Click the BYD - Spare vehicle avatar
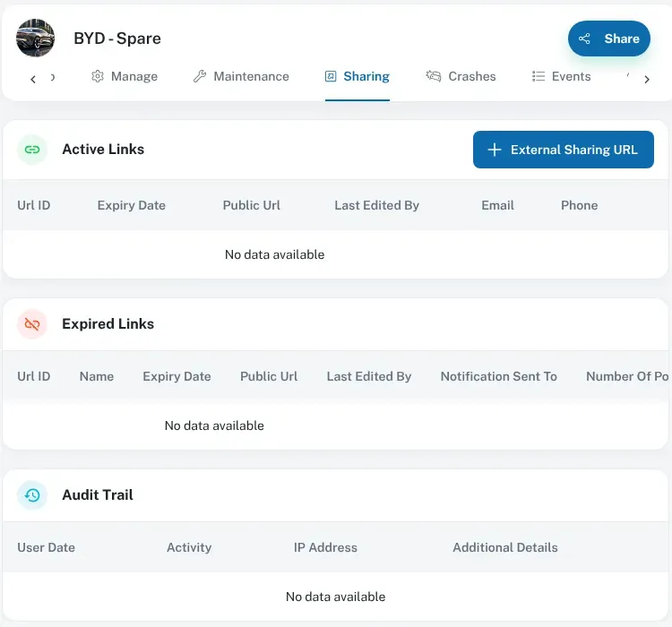 (35, 38)
